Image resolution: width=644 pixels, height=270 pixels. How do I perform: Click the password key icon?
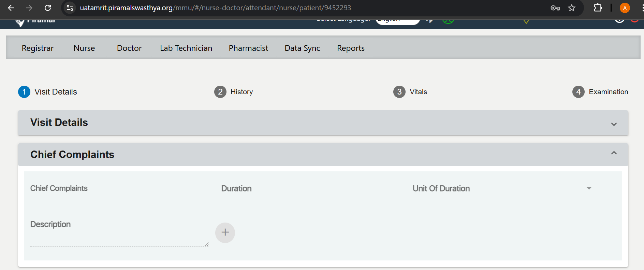point(555,8)
